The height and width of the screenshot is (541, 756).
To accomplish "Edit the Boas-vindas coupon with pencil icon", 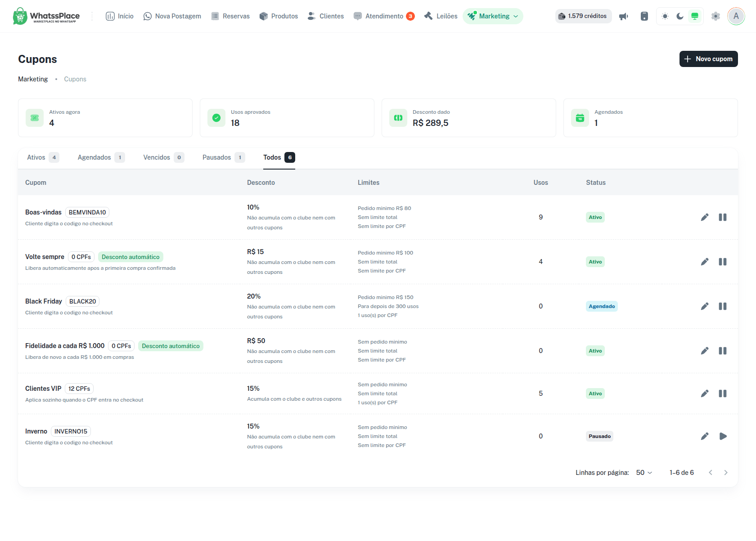I will click(x=705, y=217).
